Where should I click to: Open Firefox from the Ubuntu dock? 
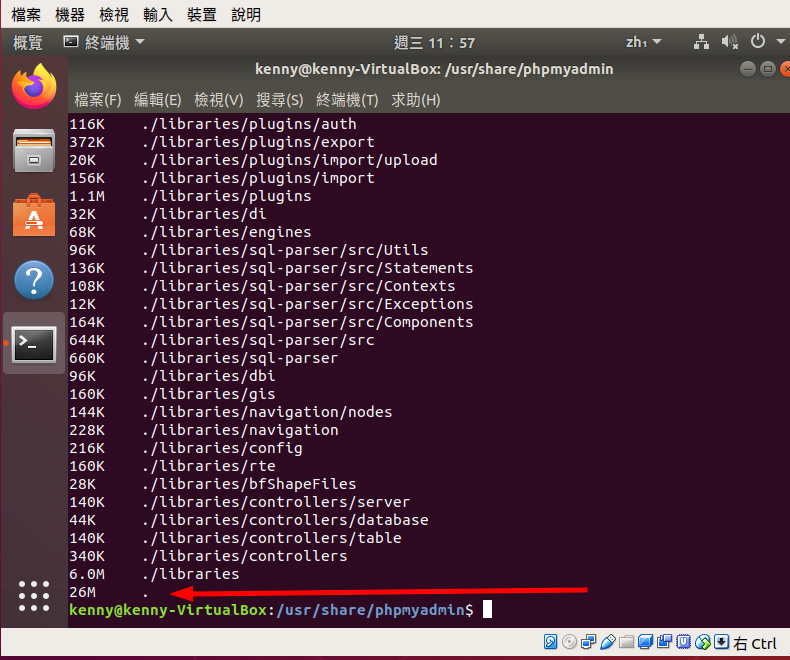[34, 87]
